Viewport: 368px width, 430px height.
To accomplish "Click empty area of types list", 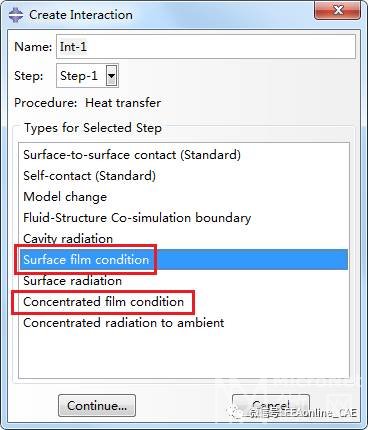I will 183,353.
